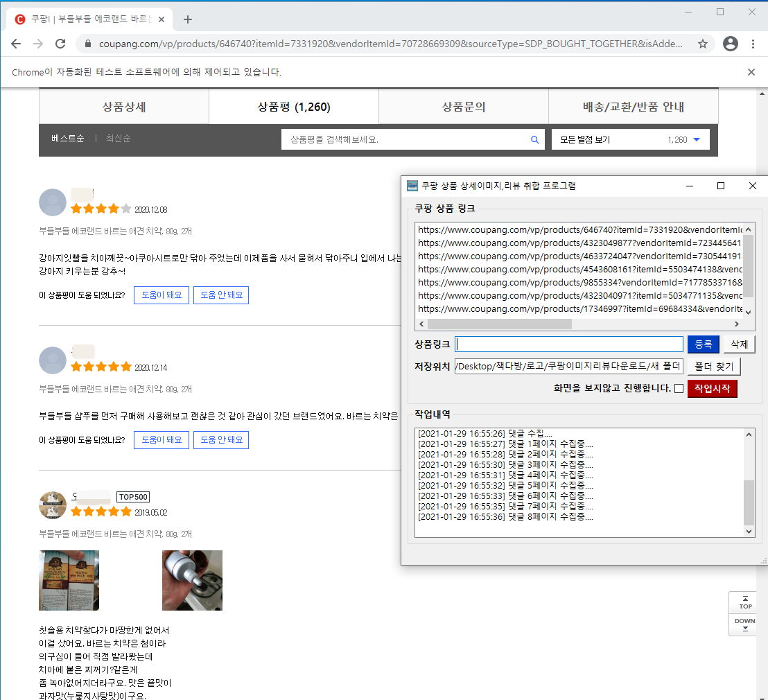Maximize the 쿠팡 리뷰 취합 프로그램 window
This screenshot has height=700, width=768.
tap(720, 186)
